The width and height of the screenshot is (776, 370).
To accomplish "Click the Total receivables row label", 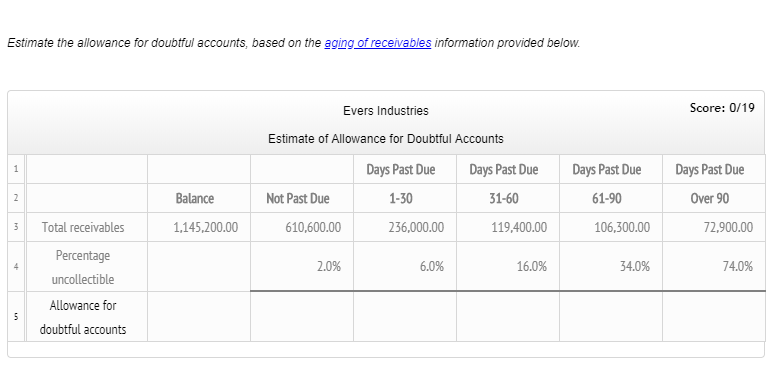I will click(83, 228).
